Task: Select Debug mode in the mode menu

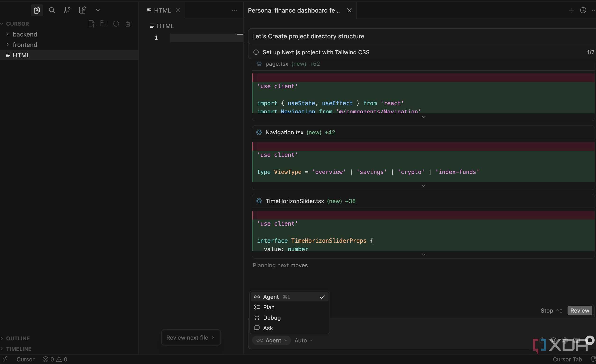Action: (x=289, y=318)
